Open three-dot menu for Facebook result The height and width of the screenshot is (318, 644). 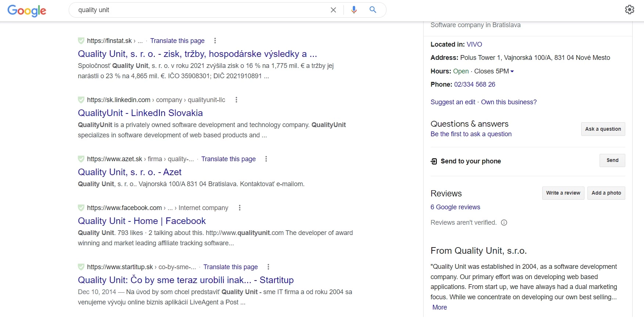pos(240,208)
